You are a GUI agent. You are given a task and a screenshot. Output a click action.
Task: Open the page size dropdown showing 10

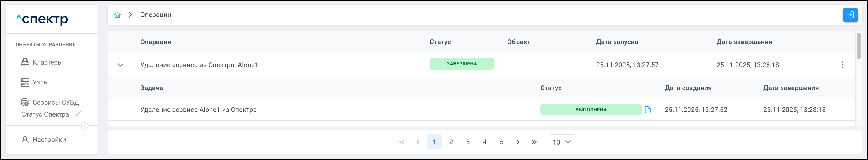[x=562, y=142]
